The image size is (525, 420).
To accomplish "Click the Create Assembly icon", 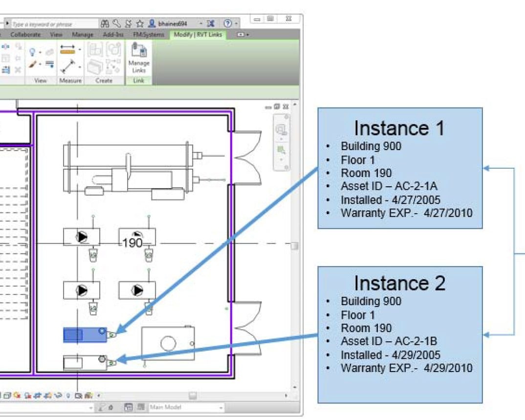I will (x=95, y=50).
